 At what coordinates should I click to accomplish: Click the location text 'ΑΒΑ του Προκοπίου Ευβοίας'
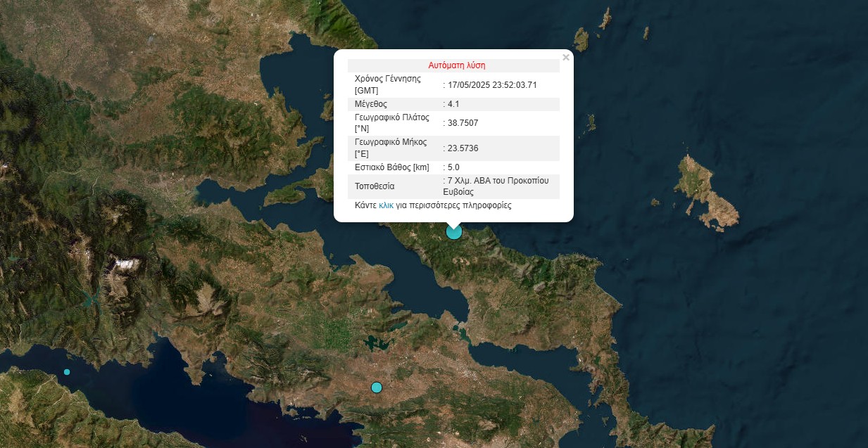click(x=500, y=186)
